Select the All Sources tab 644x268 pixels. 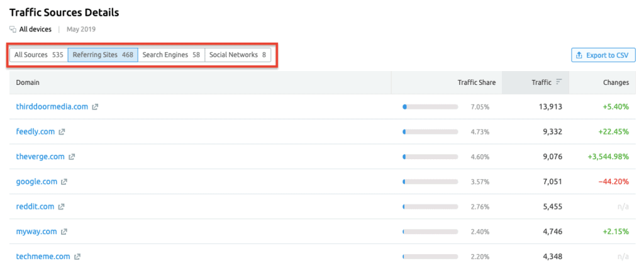(x=38, y=55)
